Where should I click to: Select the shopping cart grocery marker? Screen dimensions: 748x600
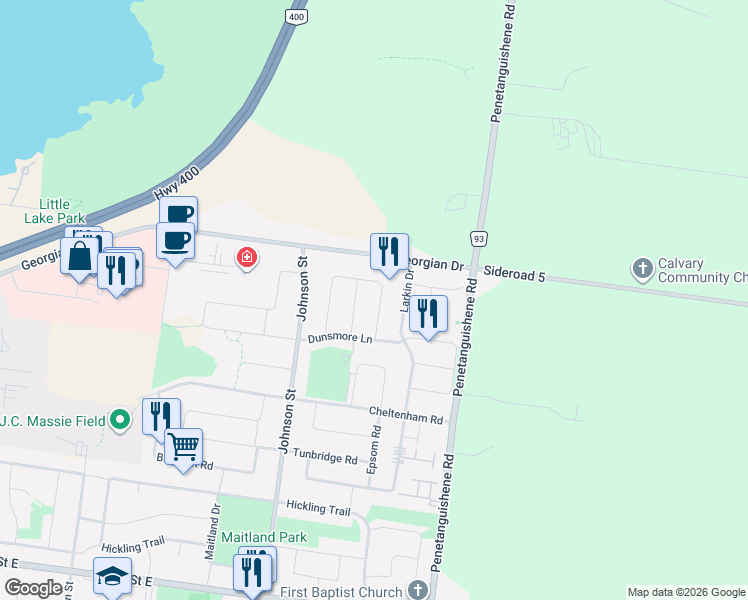pyautogui.click(x=184, y=450)
